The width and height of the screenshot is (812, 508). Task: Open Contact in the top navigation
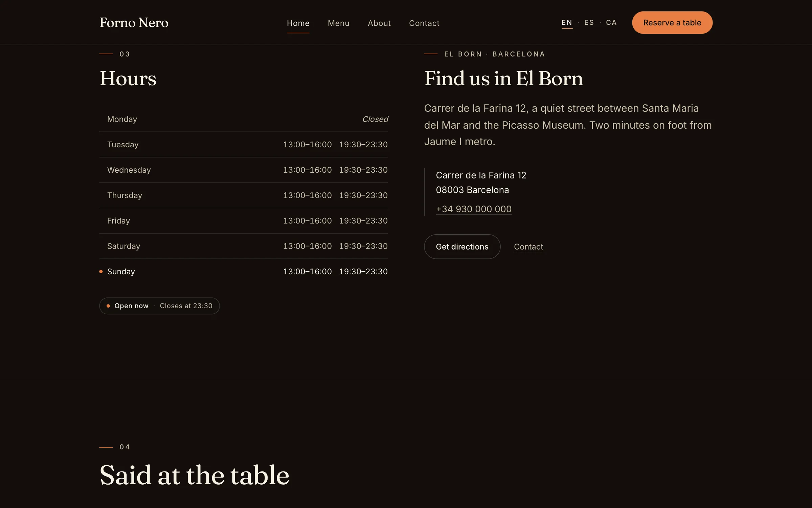coord(424,23)
